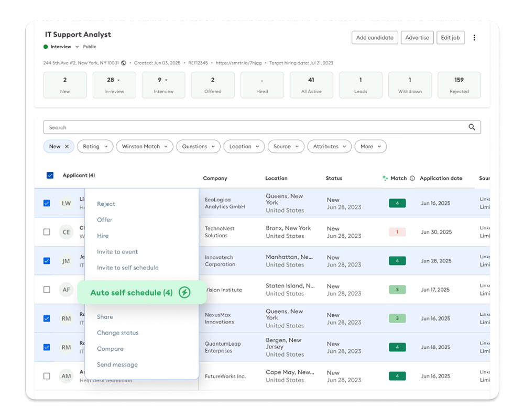Remove the New filter chip with X
This screenshot has height=420, width=524.
pyautogui.click(x=67, y=147)
